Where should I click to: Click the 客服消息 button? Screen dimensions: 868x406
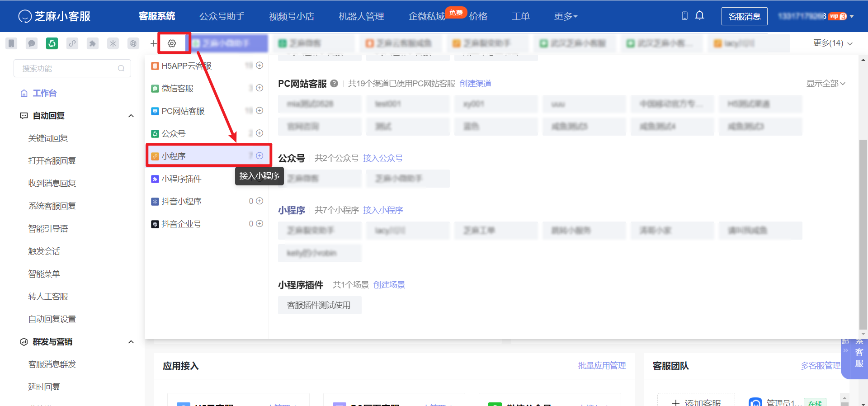pos(745,16)
